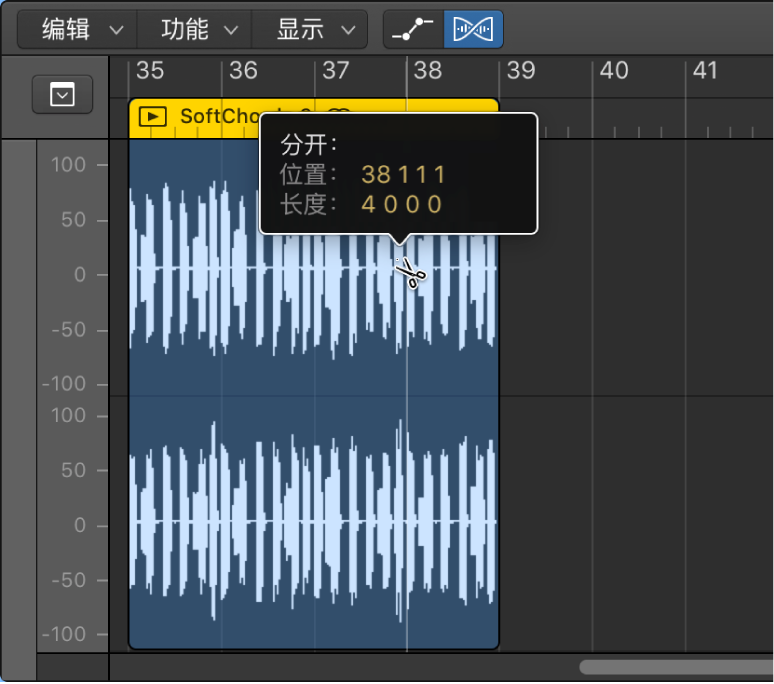Click the boxed chevron button beside the ruler

(x=62, y=95)
